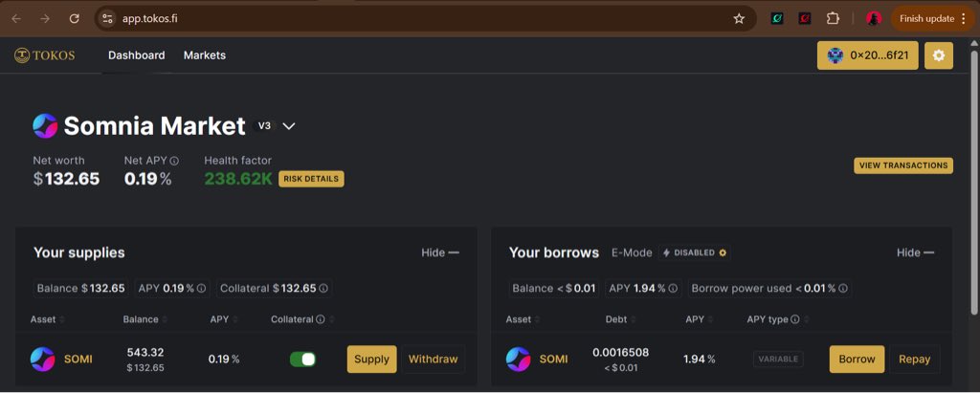This screenshot has height=393, width=980.
Task: Open site information icon in address bar
Action: tap(107, 19)
